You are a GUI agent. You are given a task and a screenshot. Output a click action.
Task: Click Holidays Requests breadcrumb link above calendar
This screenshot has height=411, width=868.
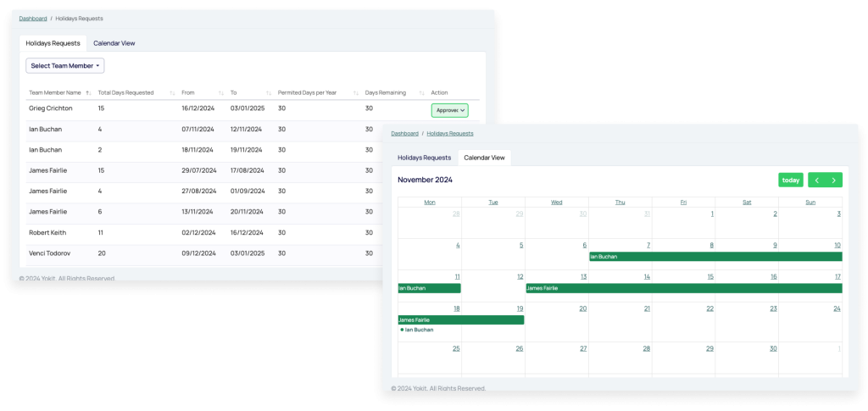(x=450, y=133)
